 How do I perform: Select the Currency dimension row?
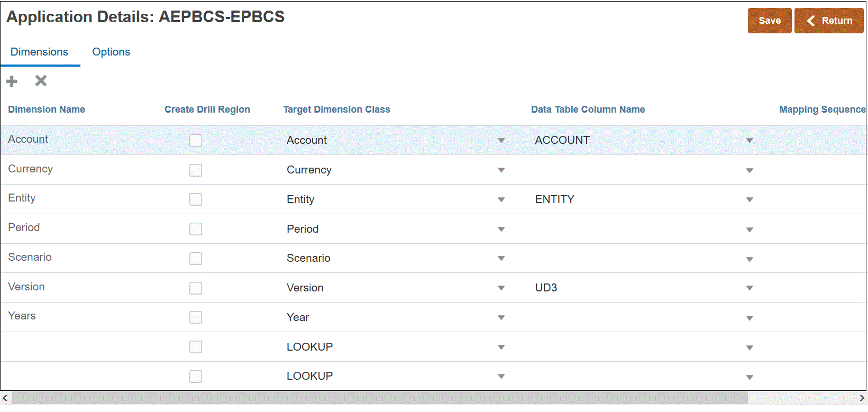tap(31, 169)
